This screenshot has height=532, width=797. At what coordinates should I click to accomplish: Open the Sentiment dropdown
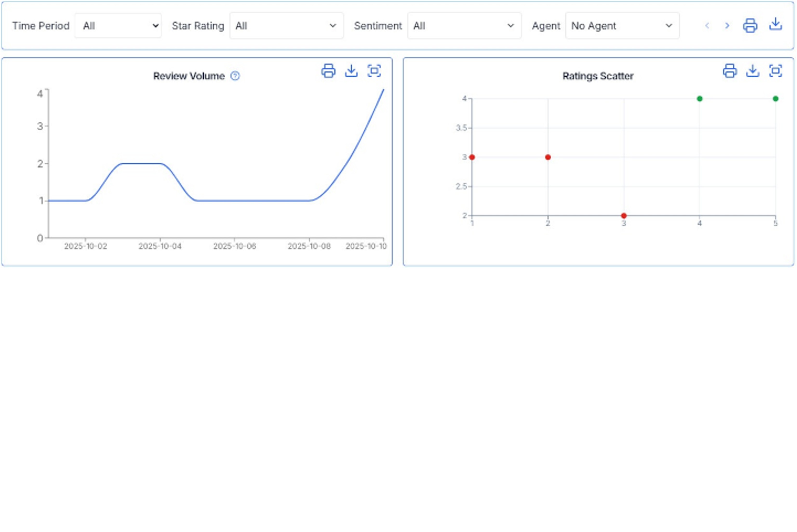click(464, 26)
